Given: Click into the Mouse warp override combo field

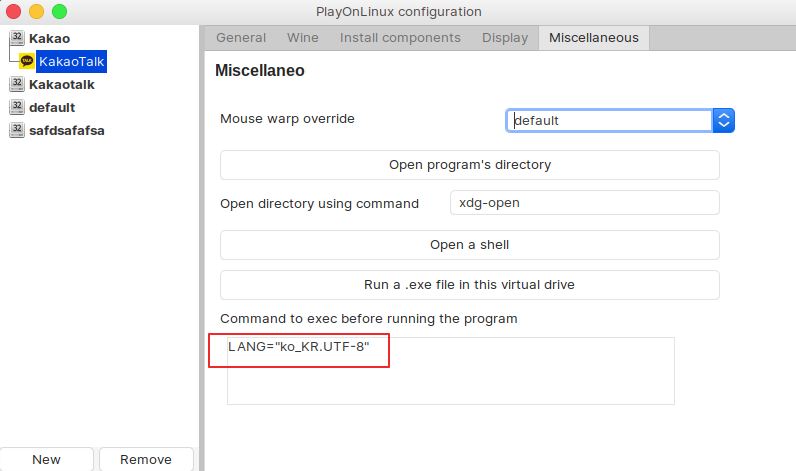Looking at the screenshot, I should tap(610, 121).
